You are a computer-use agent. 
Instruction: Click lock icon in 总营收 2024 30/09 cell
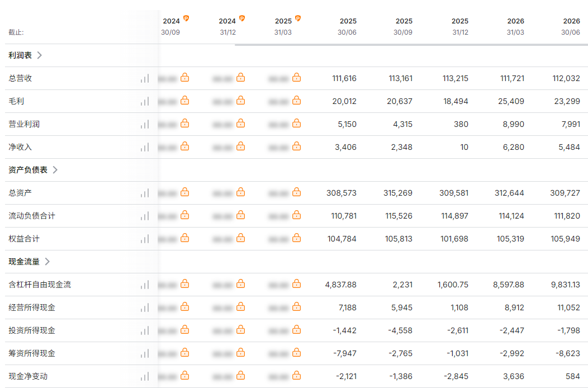[185, 78]
